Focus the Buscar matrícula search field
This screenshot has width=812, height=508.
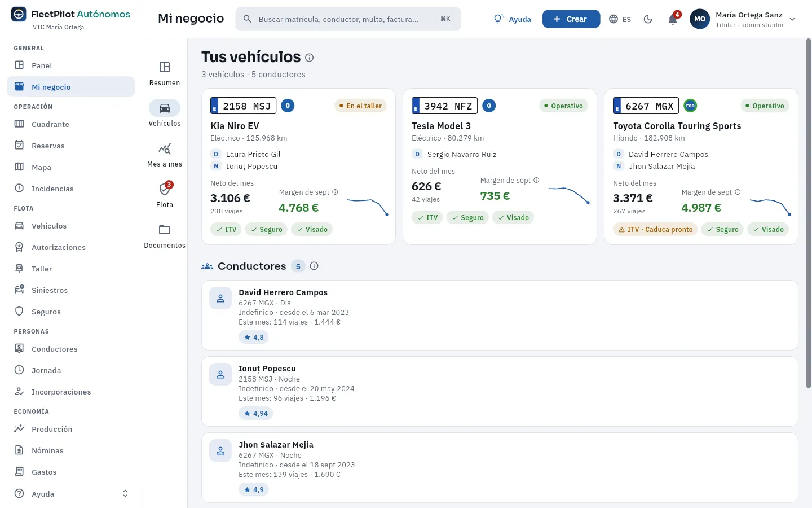[x=348, y=19]
